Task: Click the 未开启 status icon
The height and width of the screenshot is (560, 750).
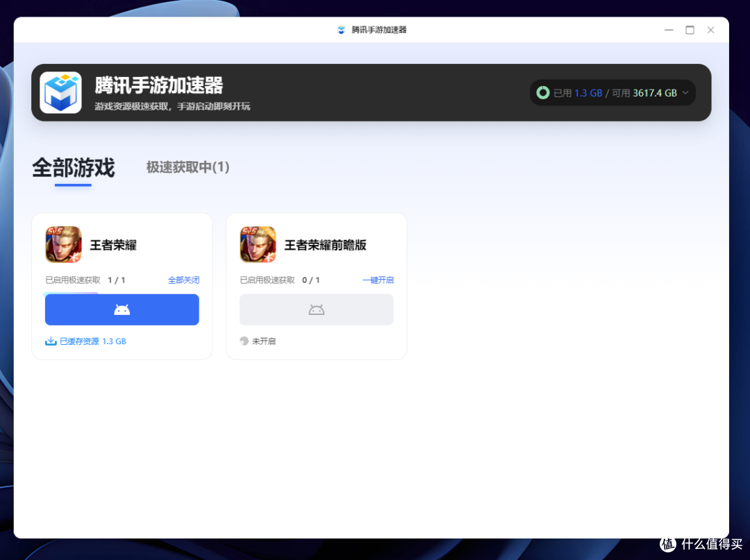Action: 244,341
